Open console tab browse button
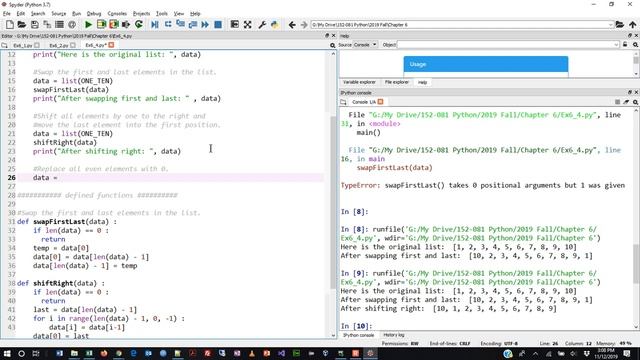The height and width of the screenshot is (360, 640). 343,102
